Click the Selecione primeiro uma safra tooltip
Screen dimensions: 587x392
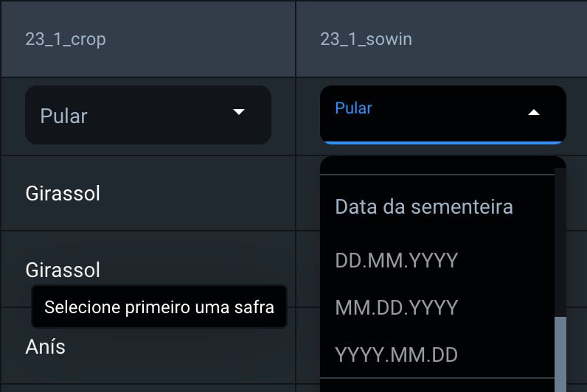click(x=159, y=307)
